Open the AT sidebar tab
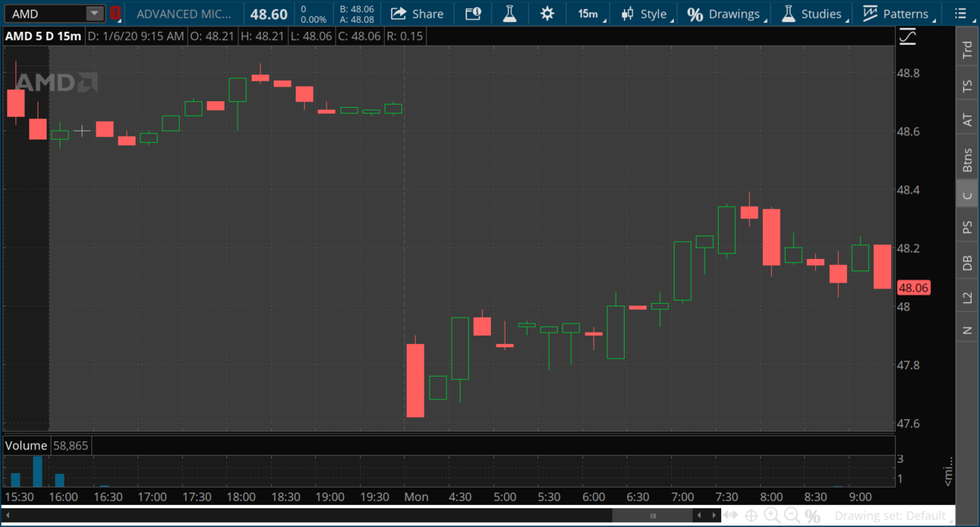This screenshot has width=980, height=527. (x=967, y=119)
